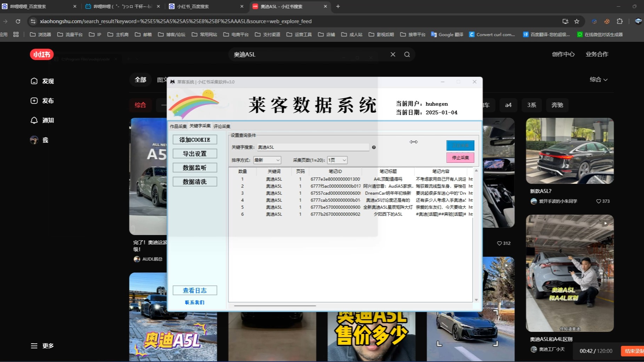Open the Google 翻译 bookmark

click(x=447, y=34)
